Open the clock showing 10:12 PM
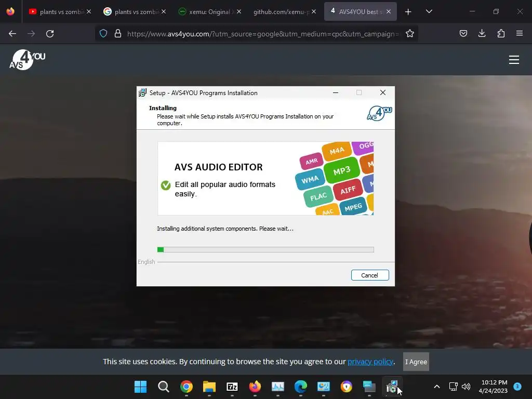 tap(493, 387)
